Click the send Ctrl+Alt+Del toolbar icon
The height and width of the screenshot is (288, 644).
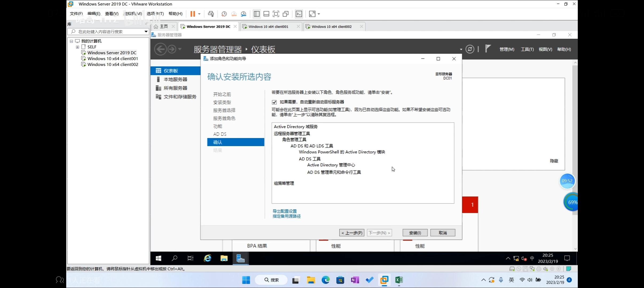(x=211, y=14)
